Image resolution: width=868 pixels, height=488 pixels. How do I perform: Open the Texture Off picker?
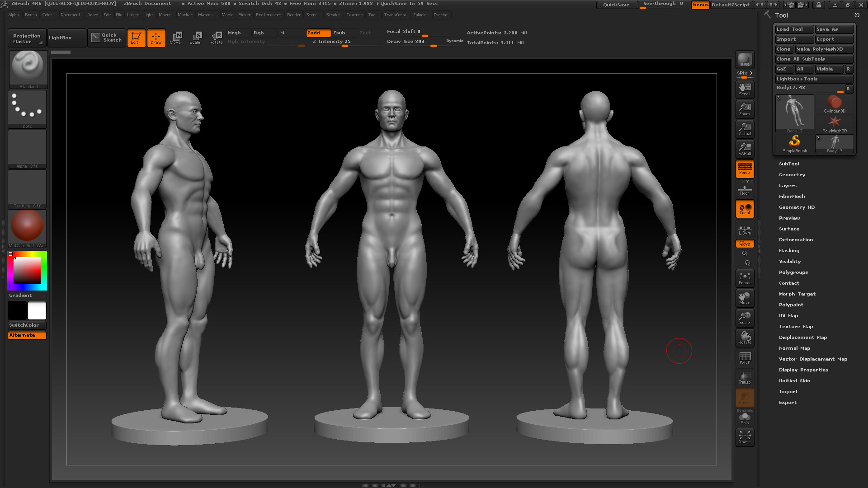(27, 188)
